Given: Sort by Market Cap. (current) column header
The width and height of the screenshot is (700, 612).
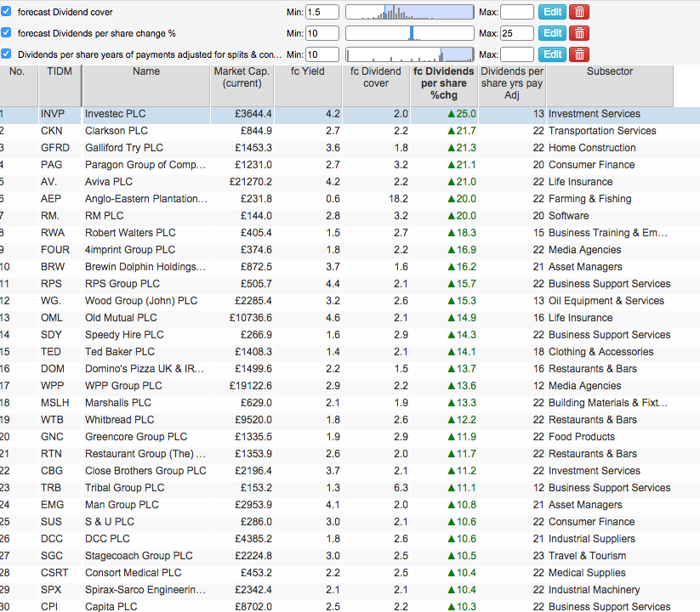Looking at the screenshot, I should click(242, 86).
